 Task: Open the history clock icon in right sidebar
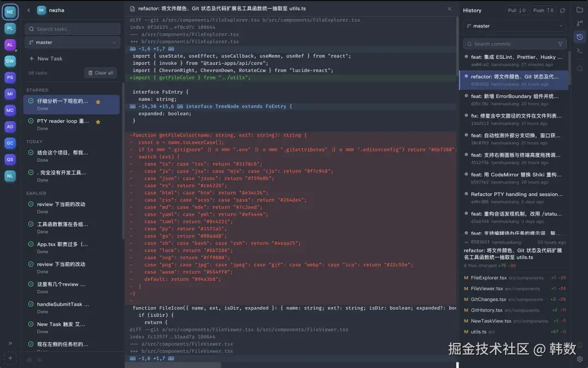click(579, 37)
